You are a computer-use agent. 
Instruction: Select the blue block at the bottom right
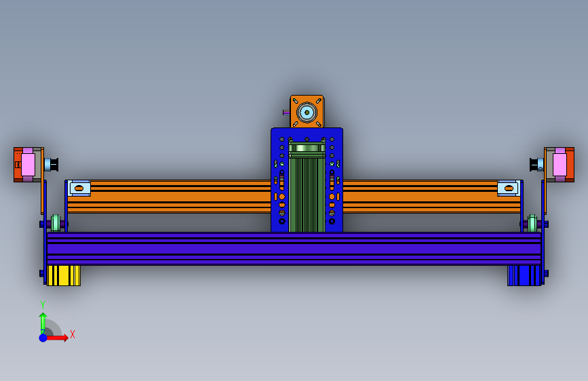point(524,276)
